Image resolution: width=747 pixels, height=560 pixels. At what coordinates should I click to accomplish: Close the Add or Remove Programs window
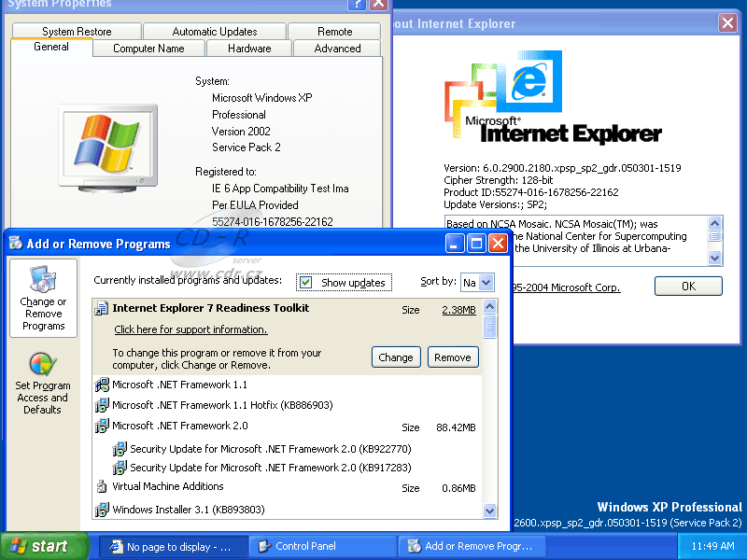pos(499,244)
